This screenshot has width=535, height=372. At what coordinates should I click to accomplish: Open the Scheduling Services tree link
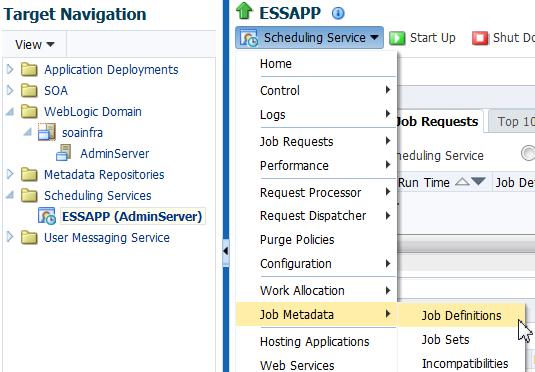[x=98, y=196]
